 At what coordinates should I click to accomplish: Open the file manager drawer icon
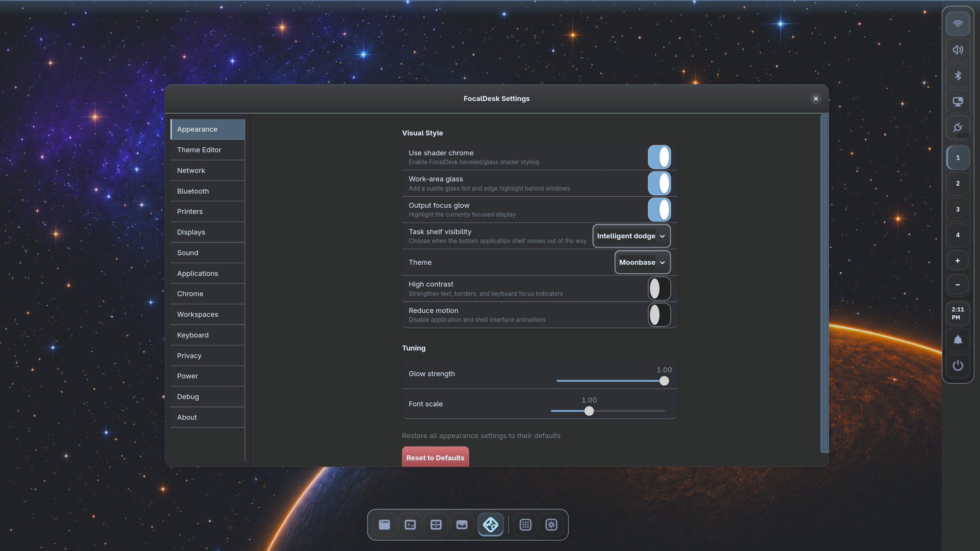click(436, 525)
